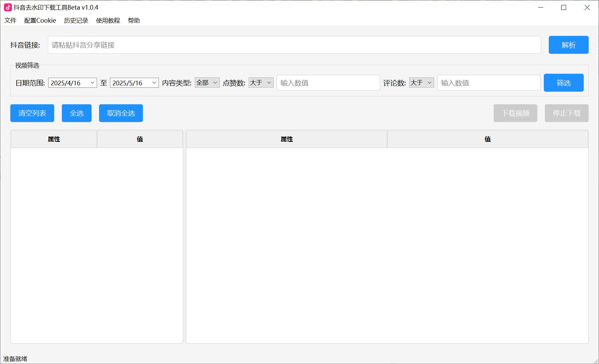Click the disabled 下载视频 button

[x=515, y=113]
